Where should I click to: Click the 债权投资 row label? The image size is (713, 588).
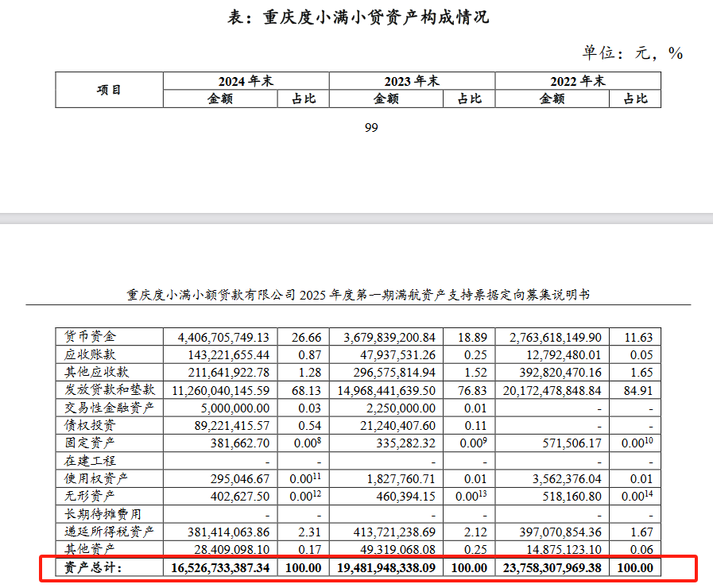click(x=90, y=425)
